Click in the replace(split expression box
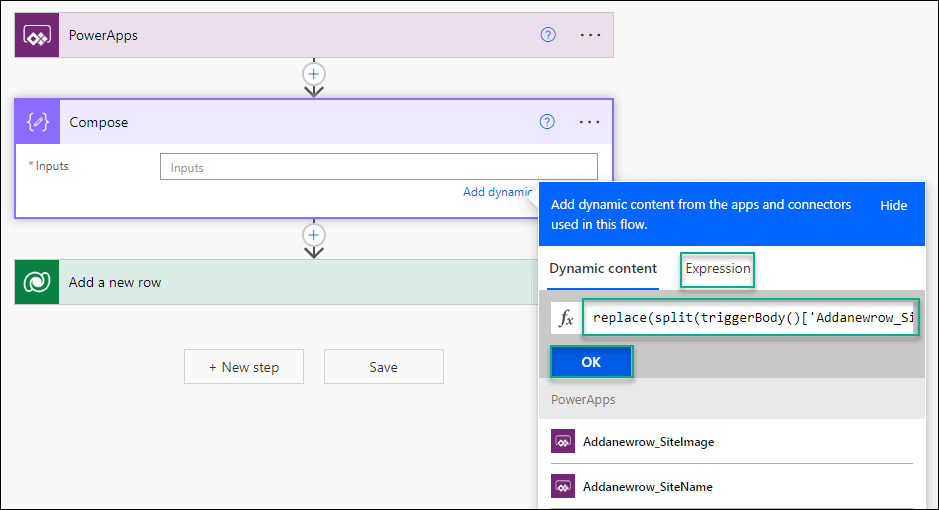 (751, 317)
